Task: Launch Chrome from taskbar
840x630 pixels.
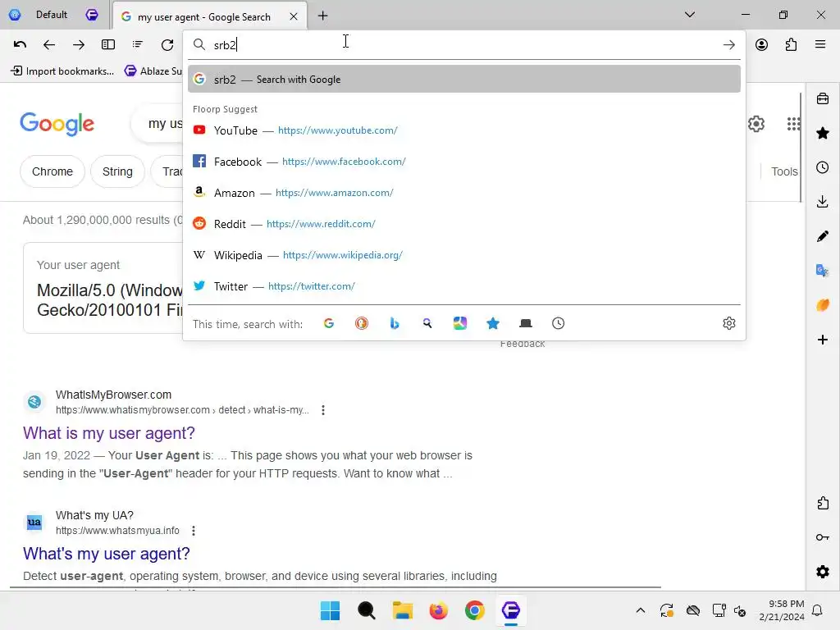Action: [475, 610]
